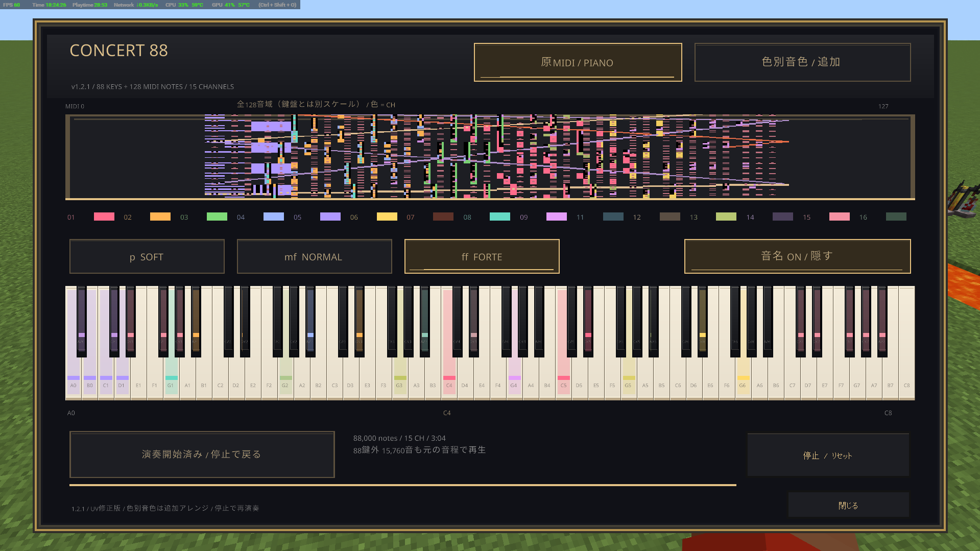
Task: Play the B7 piano key
Action: click(890, 378)
